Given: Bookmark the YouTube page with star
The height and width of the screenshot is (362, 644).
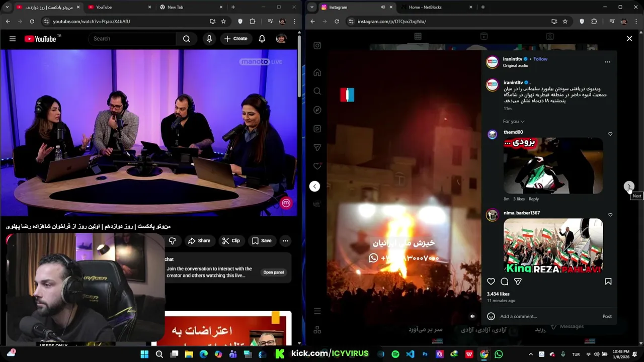Looking at the screenshot, I should click(x=223, y=22).
